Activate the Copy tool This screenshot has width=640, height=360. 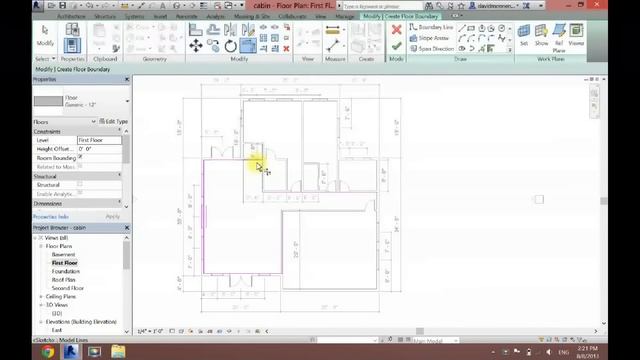click(213, 46)
